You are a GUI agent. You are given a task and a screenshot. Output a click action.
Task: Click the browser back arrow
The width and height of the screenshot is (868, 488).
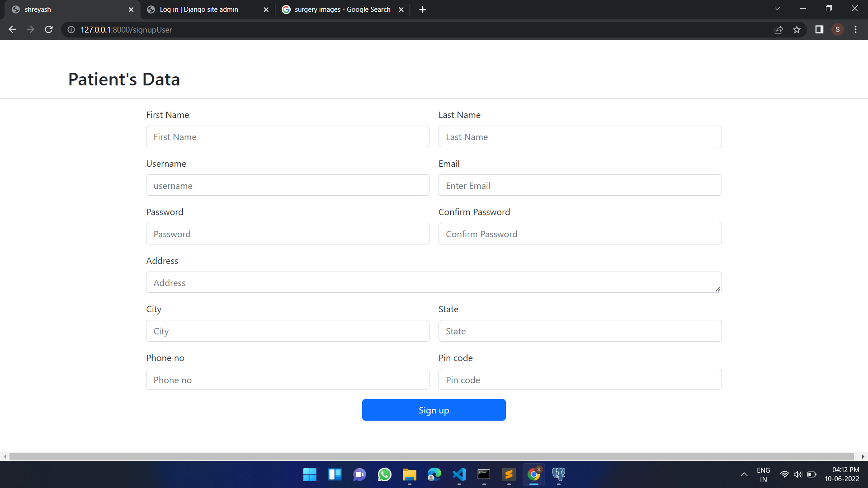[x=12, y=29]
